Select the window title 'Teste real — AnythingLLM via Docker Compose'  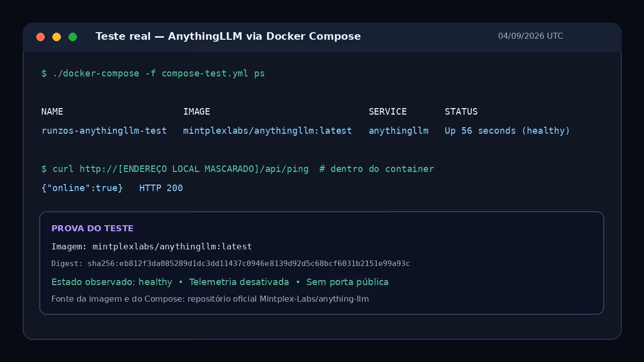tap(228, 36)
